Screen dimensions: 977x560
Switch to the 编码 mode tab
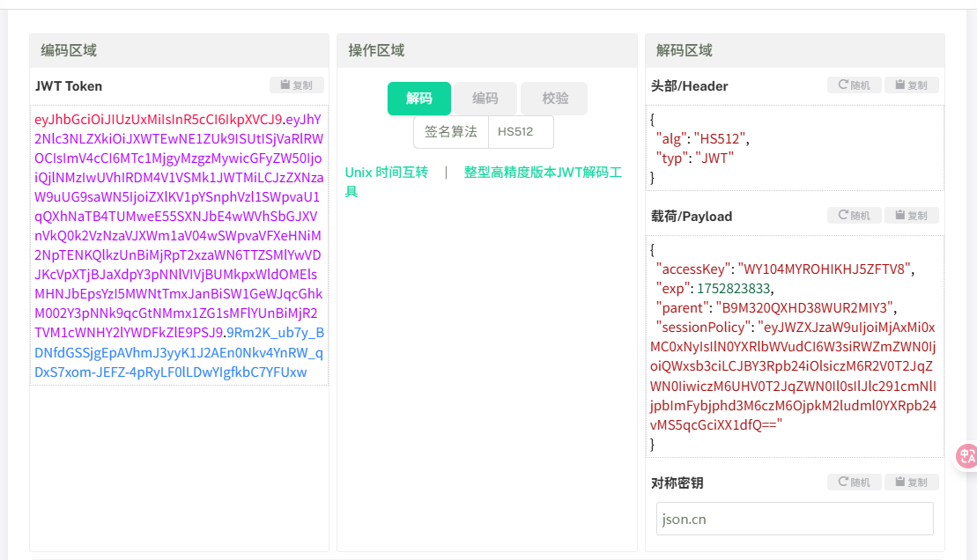click(485, 99)
